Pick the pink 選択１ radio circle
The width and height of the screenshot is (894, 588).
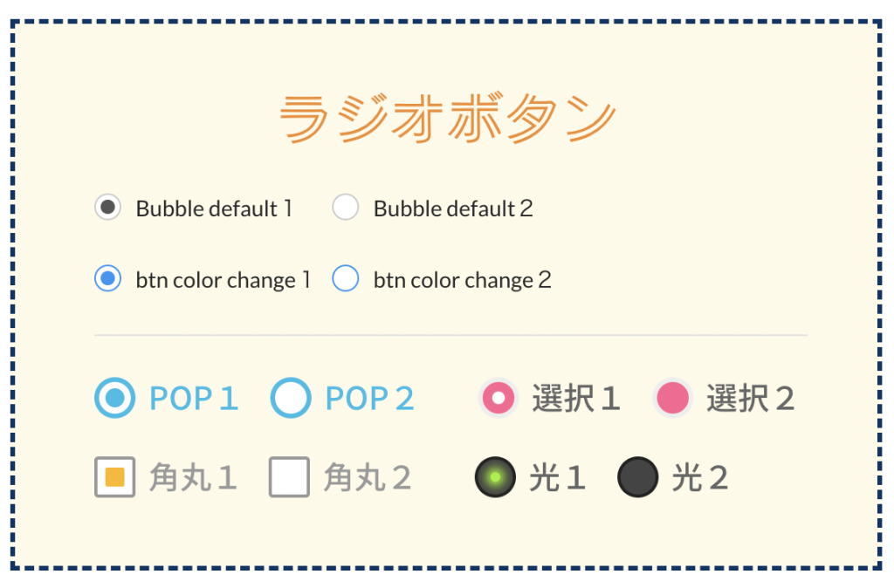[x=499, y=398]
